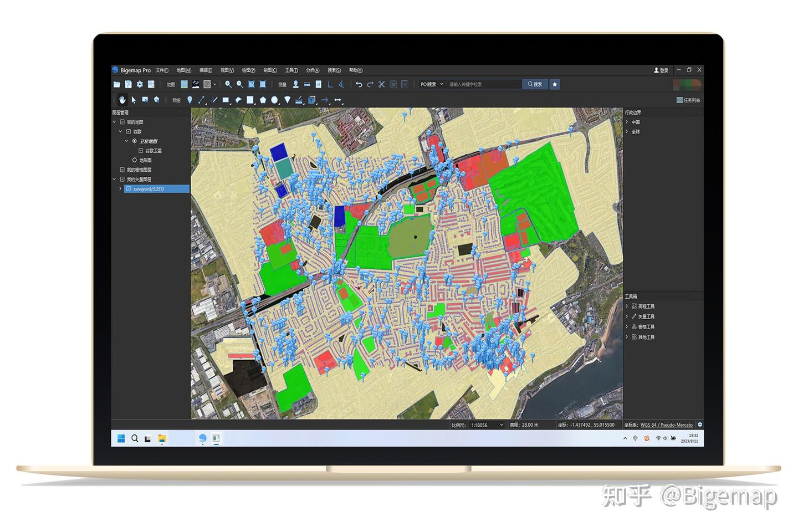
Task: Click the WGS 84 / Pseudo-Mercator coordinate link
Action: [x=667, y=425]
